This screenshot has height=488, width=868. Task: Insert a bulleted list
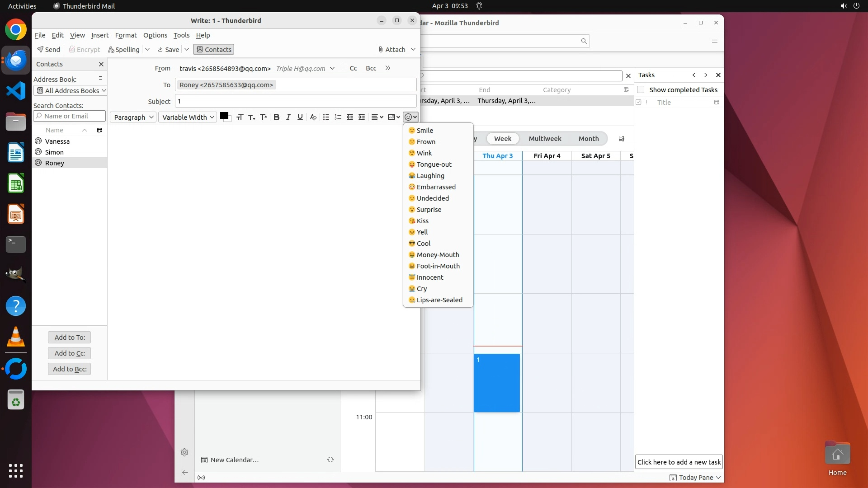(x=326, y=117)
